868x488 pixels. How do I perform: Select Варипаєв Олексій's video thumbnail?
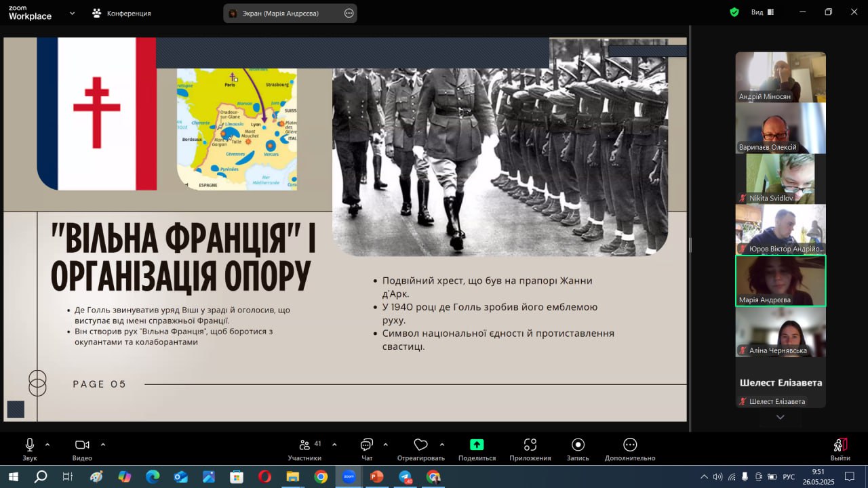point(781,128)
